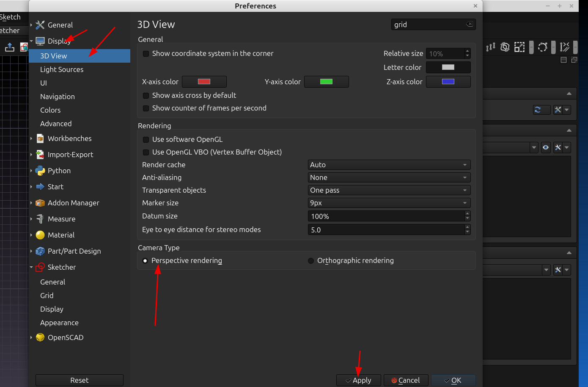The width and height of the screenshot is (588, 387).
Task: Check Use software OpenGL
Action: (146, 140)
